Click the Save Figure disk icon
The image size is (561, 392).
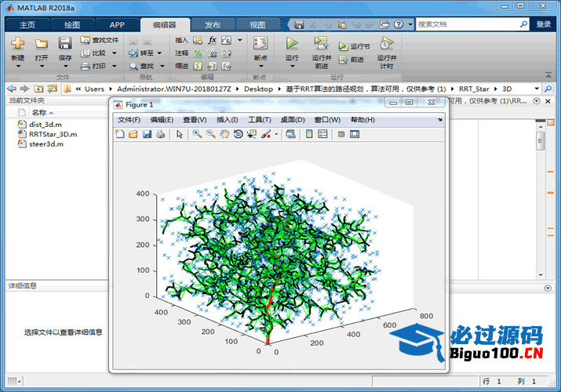pyautogui.click(x=146, y=134)
